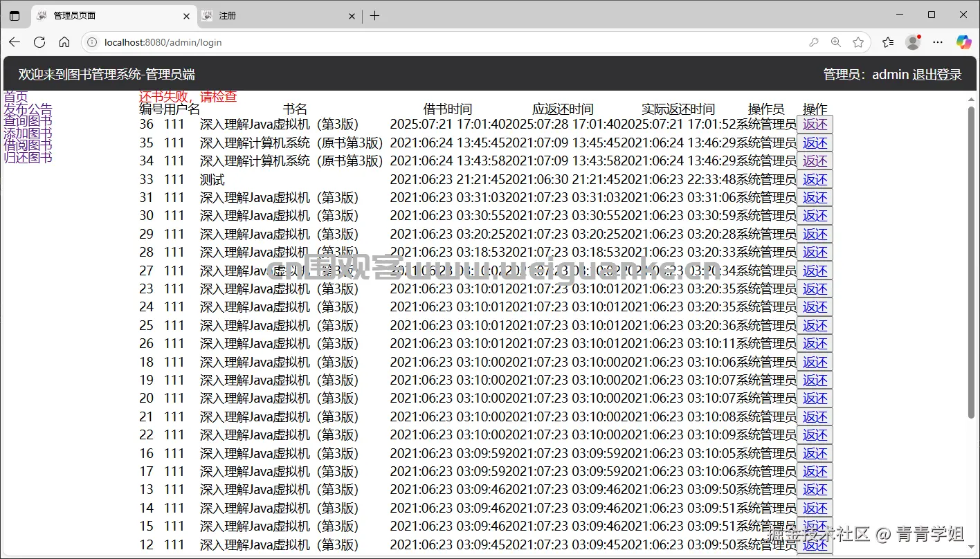Open the tab actions menu icon
980x559 pixels.
[x=15, y=15]
